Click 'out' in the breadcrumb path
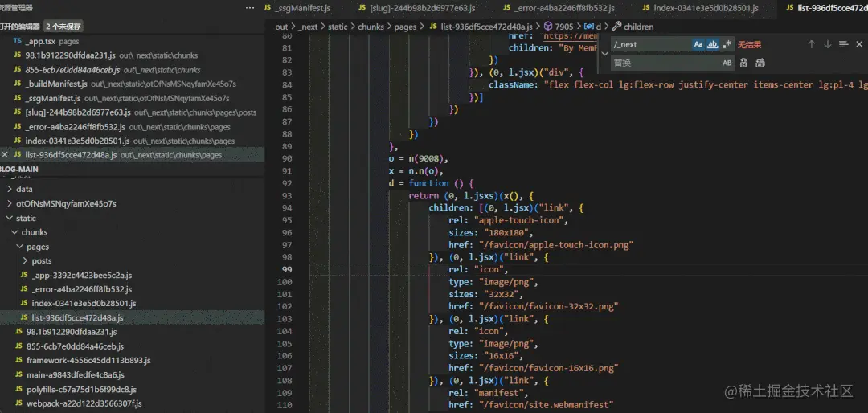This screenshot has height=413, width=868. click(x=282, y=27)
